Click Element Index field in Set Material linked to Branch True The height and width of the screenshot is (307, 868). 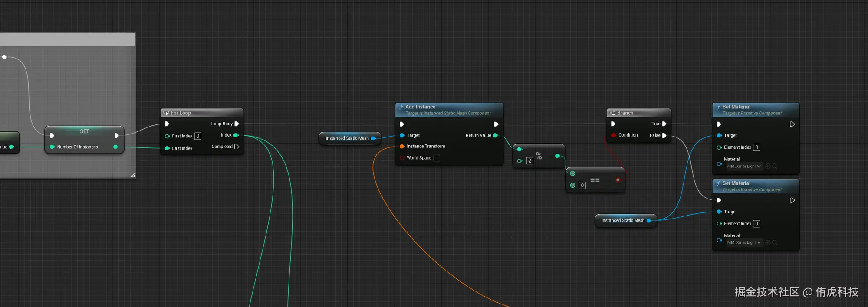pos(756,147)
